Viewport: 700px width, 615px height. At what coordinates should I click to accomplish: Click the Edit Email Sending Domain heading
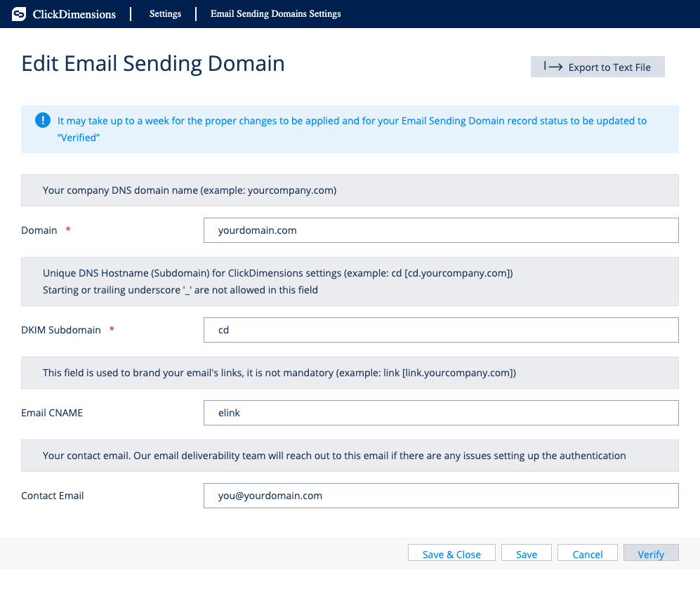(153, 63)
